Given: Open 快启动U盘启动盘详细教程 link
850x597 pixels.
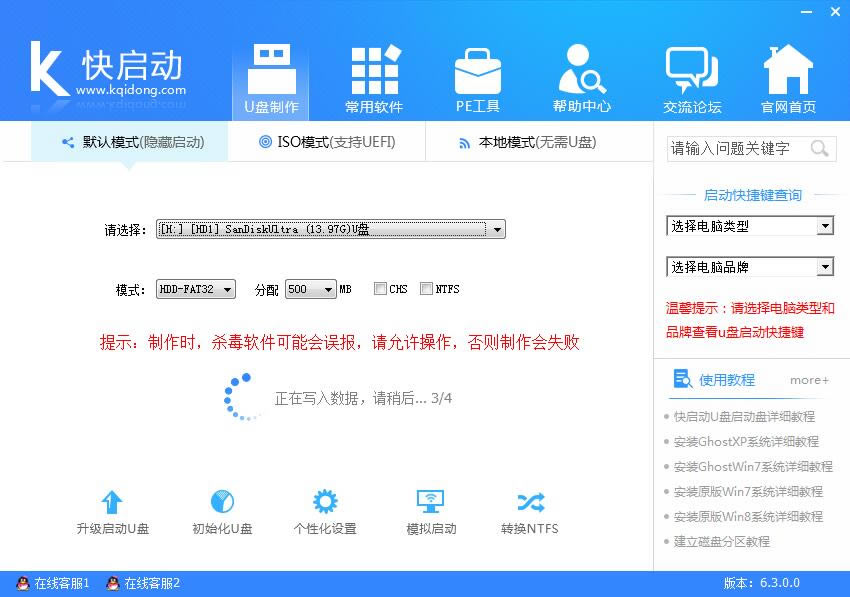Looking at the screenshot, I should click(744, 416).
